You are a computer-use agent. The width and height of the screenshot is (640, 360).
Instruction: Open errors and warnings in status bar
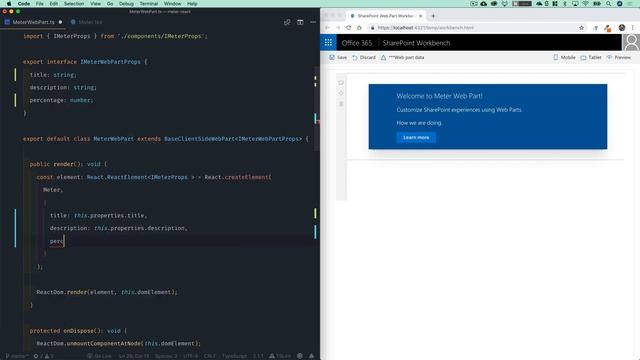point(44,356)
